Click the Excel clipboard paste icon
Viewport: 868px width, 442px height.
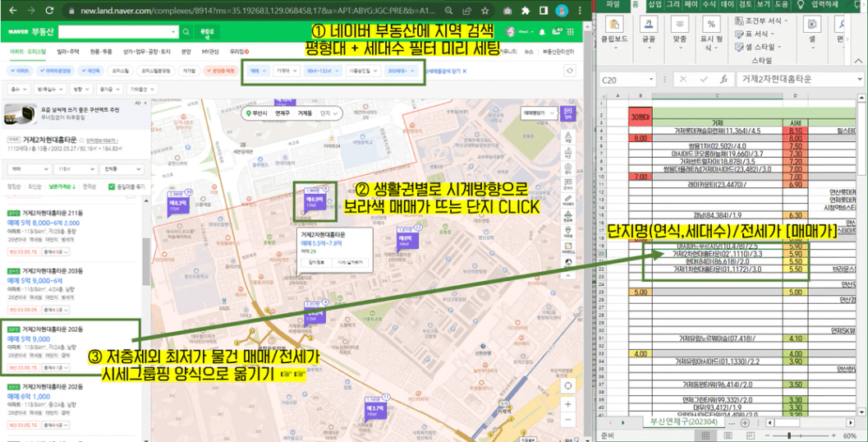click(x=614, y=25)
